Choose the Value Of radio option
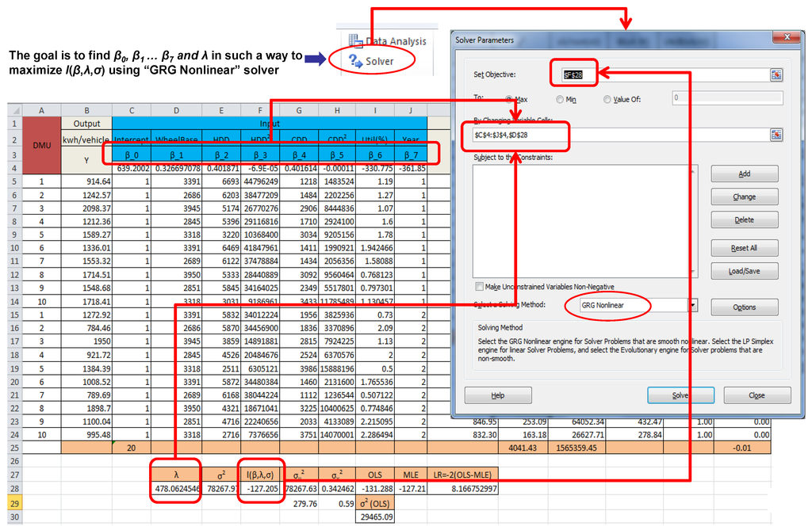Screen dimensions: 812x530 607,99
